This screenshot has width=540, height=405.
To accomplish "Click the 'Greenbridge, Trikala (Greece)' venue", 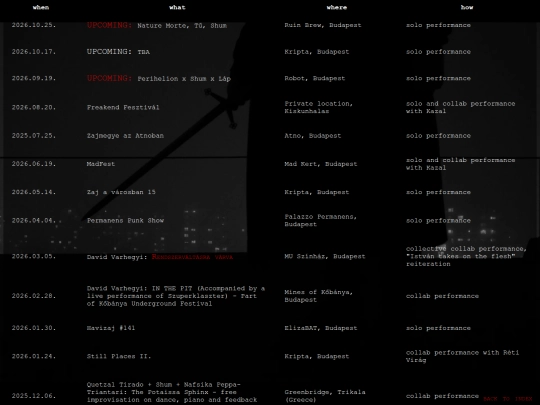I will click(325, 396).
